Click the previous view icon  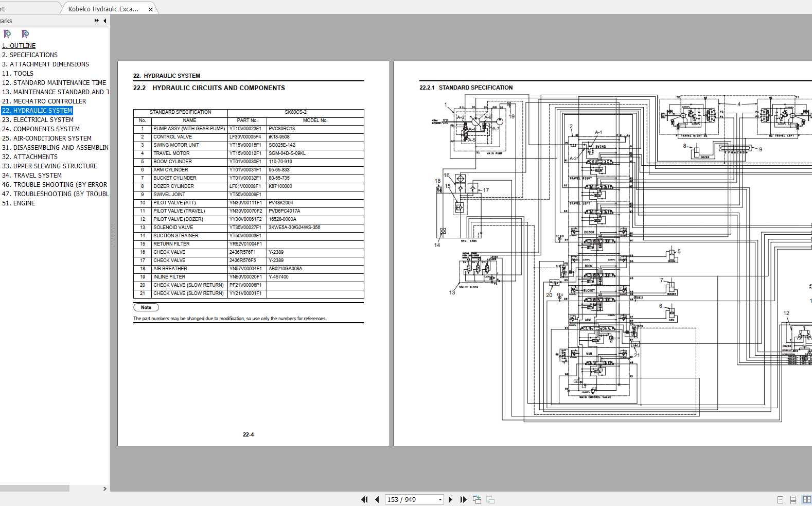(477, 499)
